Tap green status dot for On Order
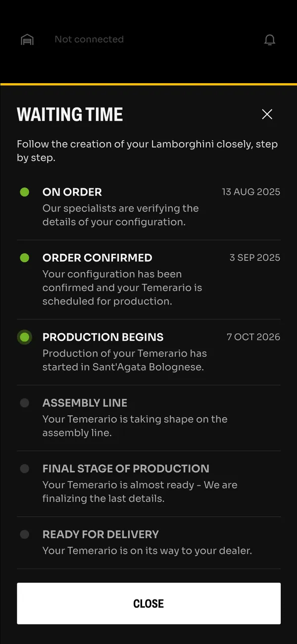Viewport: 297px width, 644px height. click(x=24, y=192)
